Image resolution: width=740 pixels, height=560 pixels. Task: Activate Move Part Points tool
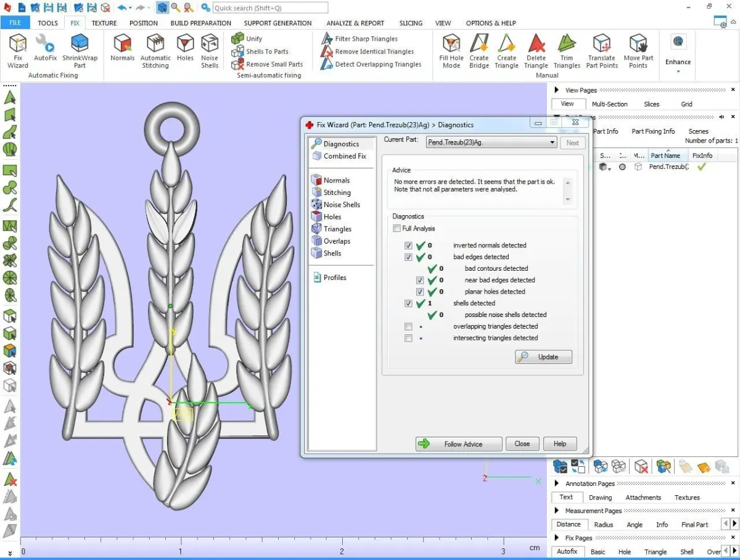coord(638,51)
